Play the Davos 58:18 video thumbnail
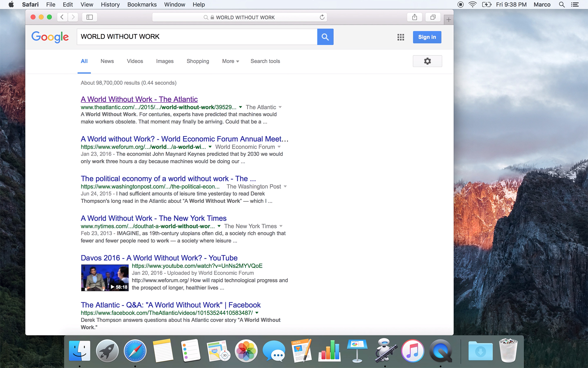Screen dimensions: 588x368 105,278
